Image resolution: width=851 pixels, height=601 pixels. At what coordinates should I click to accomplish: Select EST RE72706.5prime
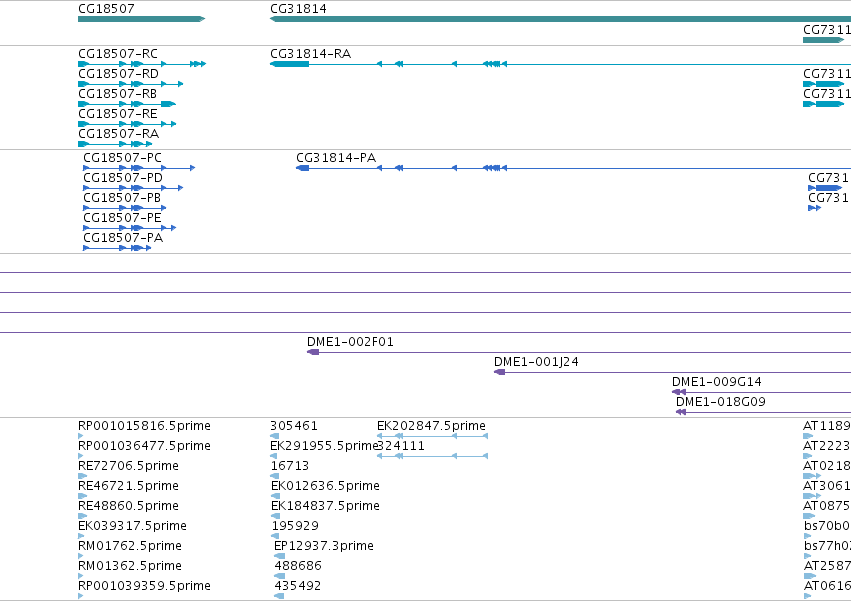tap(128, 466)
